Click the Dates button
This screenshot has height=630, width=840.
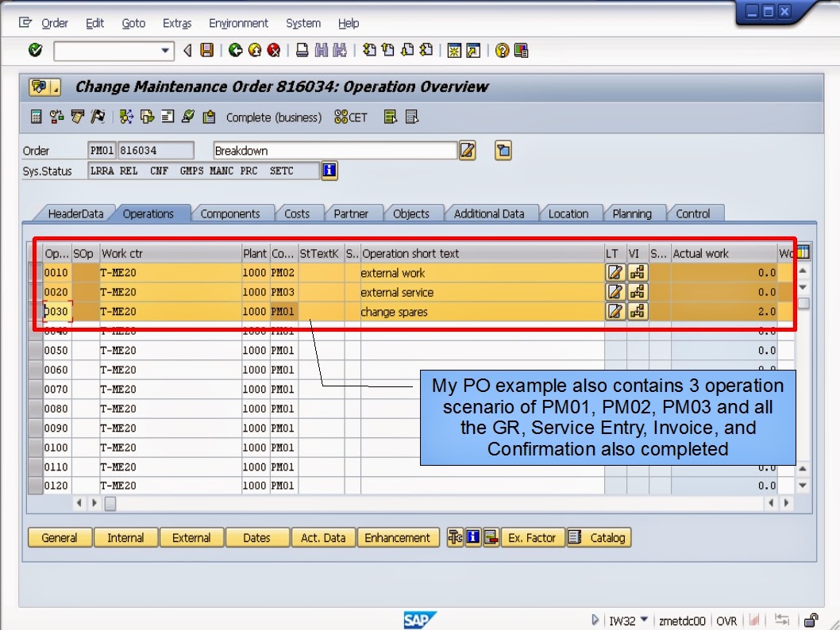[x=256, y=537]
